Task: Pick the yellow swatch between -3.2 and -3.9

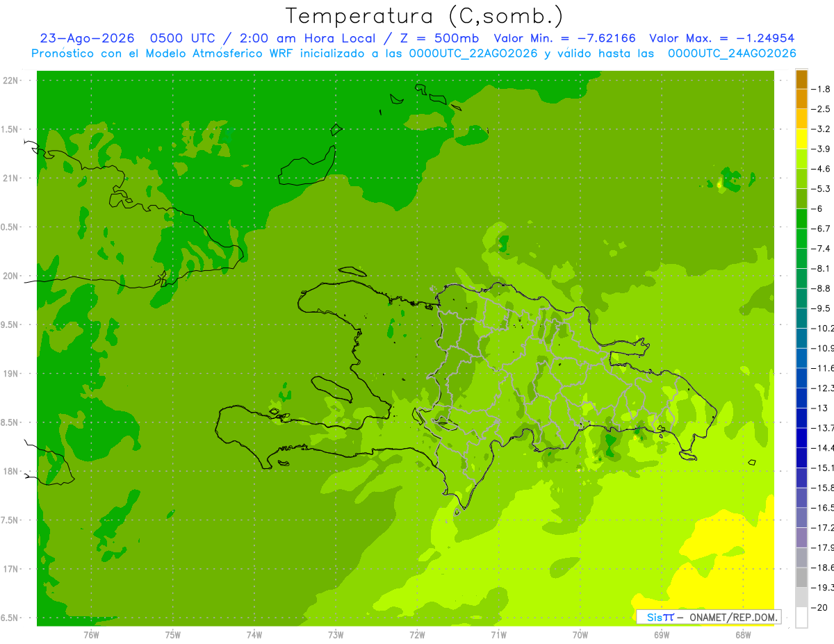Action: (801, 140)
